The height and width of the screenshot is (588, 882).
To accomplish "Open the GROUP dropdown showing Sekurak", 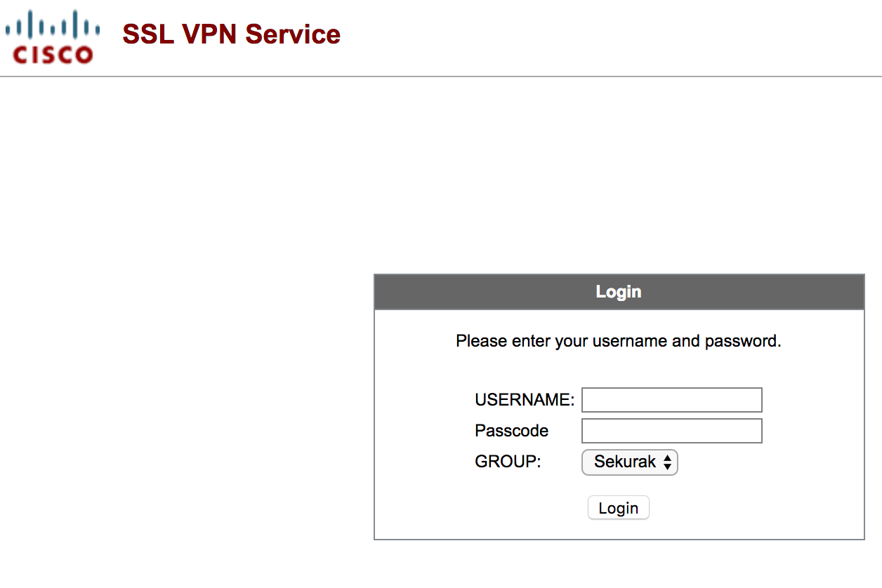I will tap(630, 462).
